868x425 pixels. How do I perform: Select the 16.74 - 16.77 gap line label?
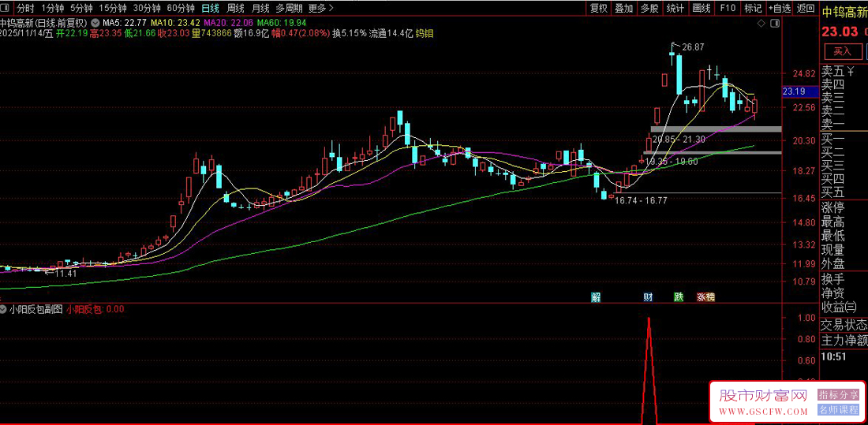pos(641,200)
